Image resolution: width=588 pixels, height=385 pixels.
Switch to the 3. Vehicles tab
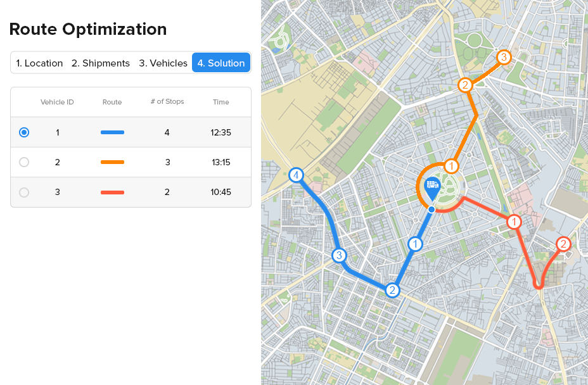tap(163, 63)
